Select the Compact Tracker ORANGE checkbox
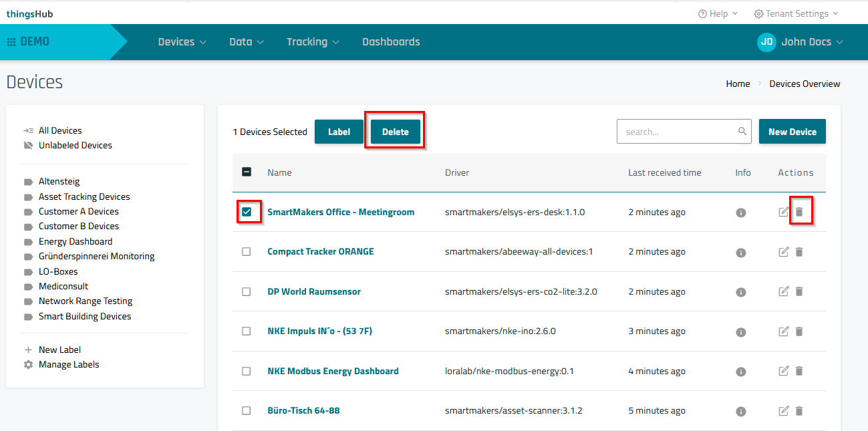The width and height of the screenshot is (868, 431). 247,252
